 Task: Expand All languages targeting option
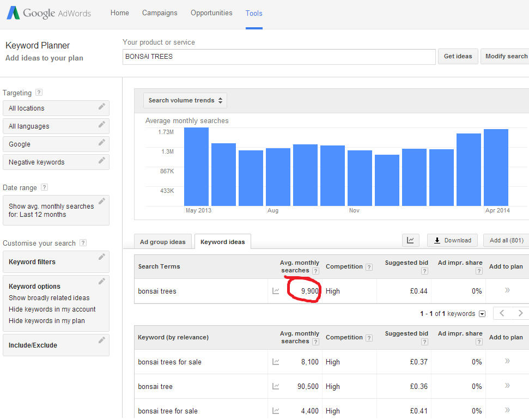tap(56, 126)
